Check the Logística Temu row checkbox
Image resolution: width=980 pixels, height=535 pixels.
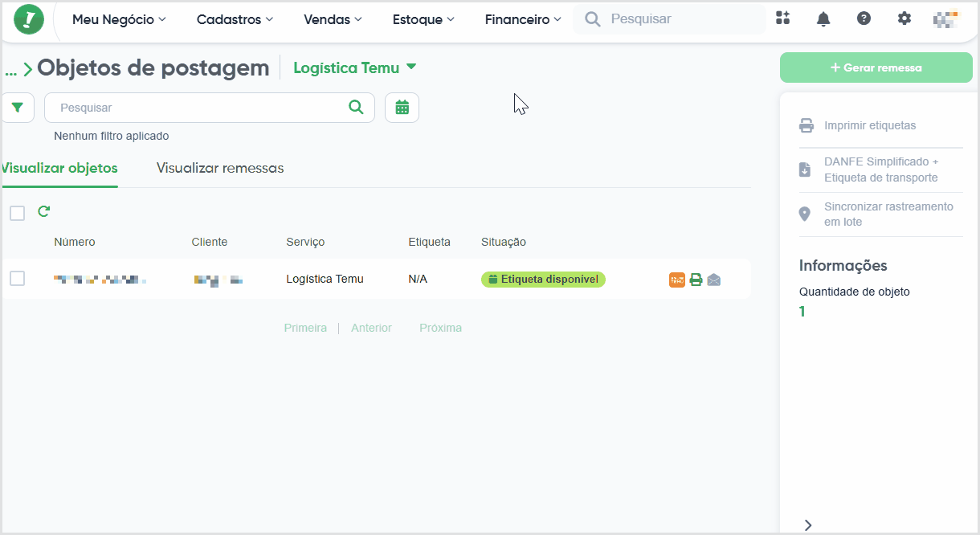[17, 279]
